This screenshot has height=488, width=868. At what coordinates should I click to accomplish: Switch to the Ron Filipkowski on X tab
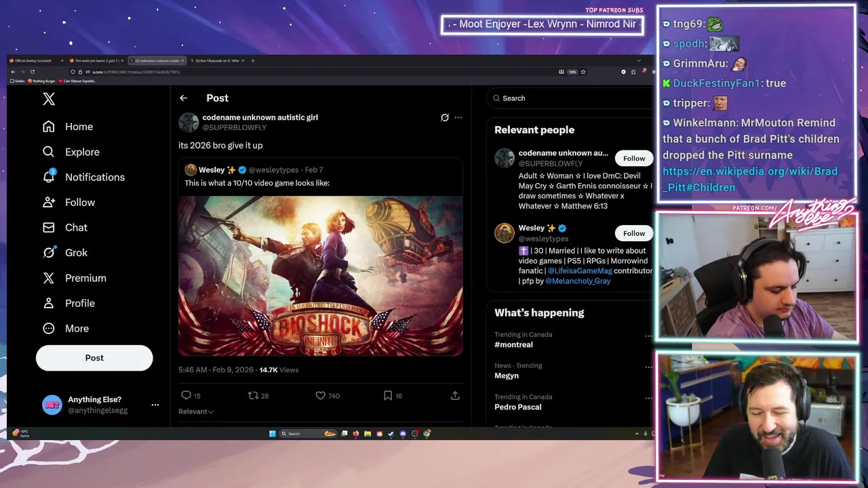pos(216,60)
